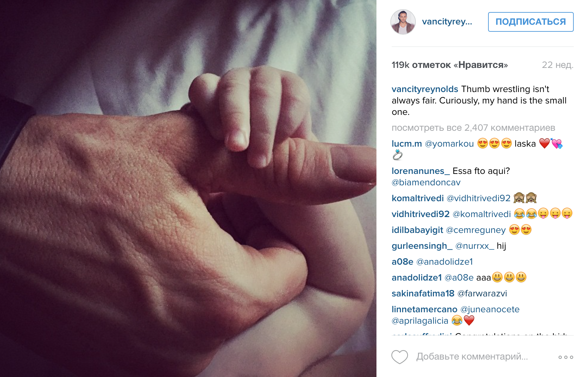
Task: Open gurleensingh_ commenter profile
Action: tap(422, 246)
